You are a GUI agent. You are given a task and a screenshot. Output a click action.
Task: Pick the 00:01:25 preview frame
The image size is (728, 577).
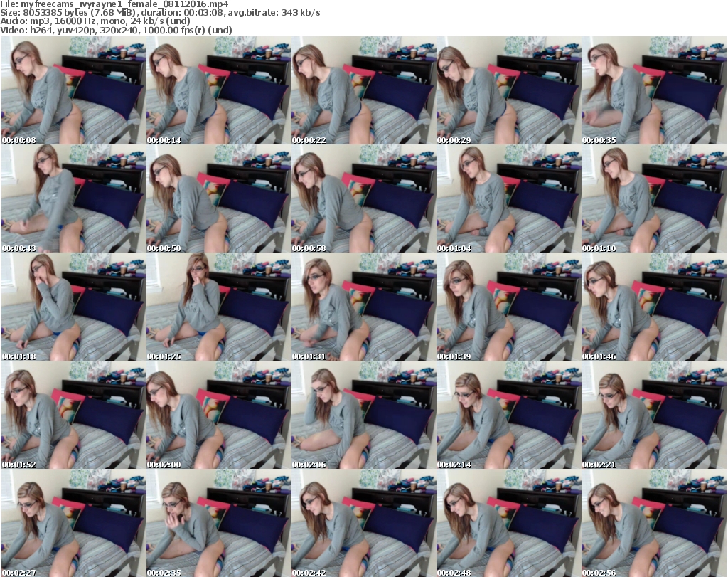[219, 307]
